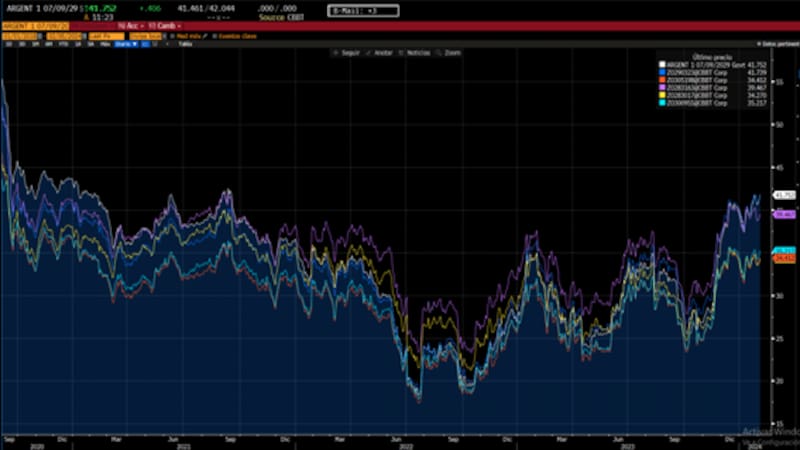The height and width of the screenshot is (450, 800).
Task: Select the Máx time range tab
Action: click(102, 44)
